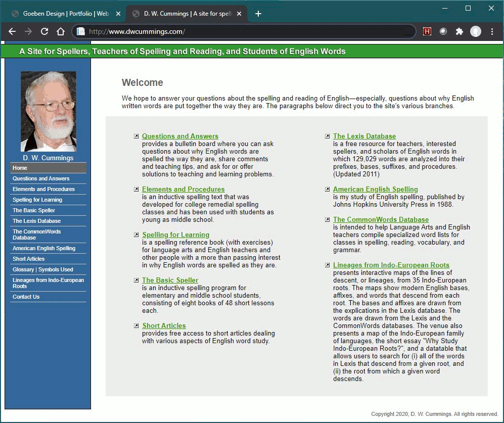Viewport: 504px width, 423px height.
Task: Click the forward navigation arrow
Action: [x=28, y=31]
